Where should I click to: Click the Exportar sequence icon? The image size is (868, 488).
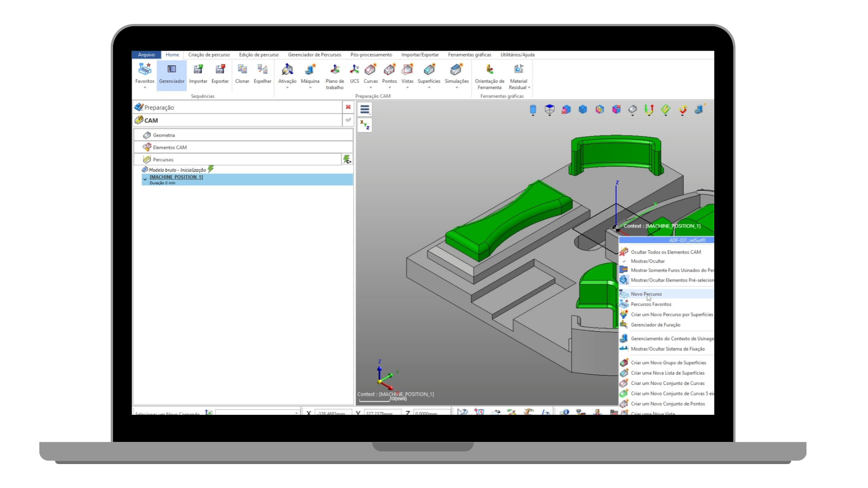[220, 70]
